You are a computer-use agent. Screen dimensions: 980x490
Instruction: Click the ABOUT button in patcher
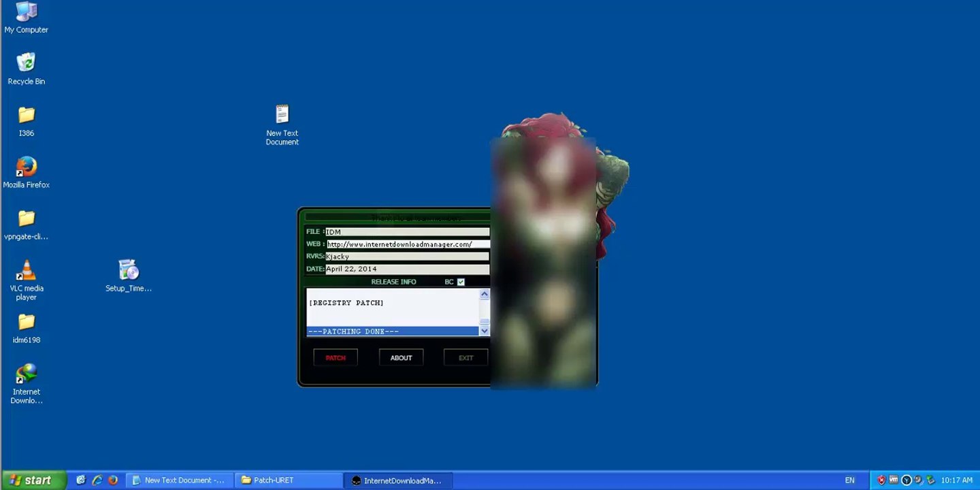coord(401,358)
